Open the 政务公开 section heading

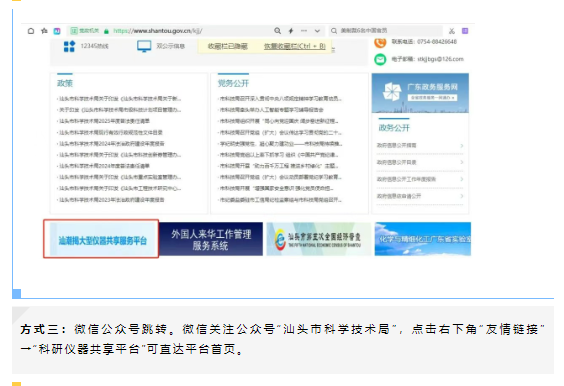click(x=394, y=128)
